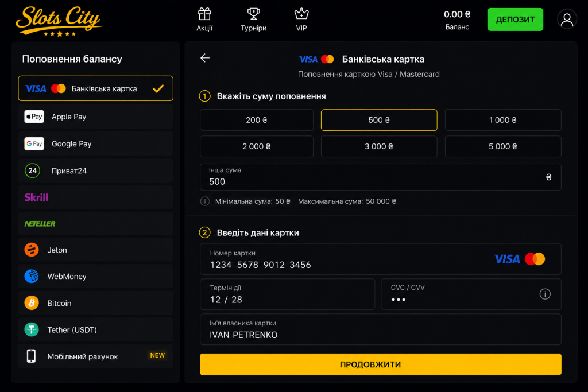This screenshot has width=588, height=392.
Task: Click the Вкажіть суму поповнення heading
Action: pyautogui.click(x=272, y=96)
